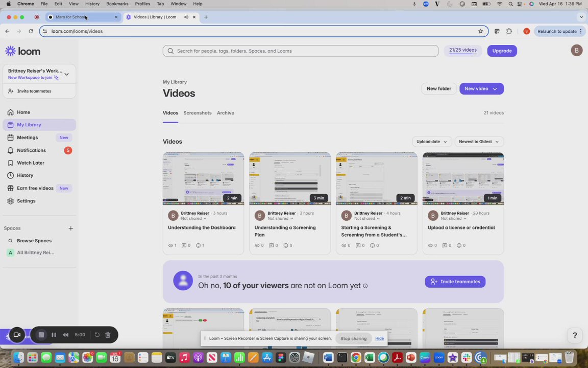Viewport: 588px width, 368px height.
Task: Switch to the Videos tab
Action: pos(170,113)
